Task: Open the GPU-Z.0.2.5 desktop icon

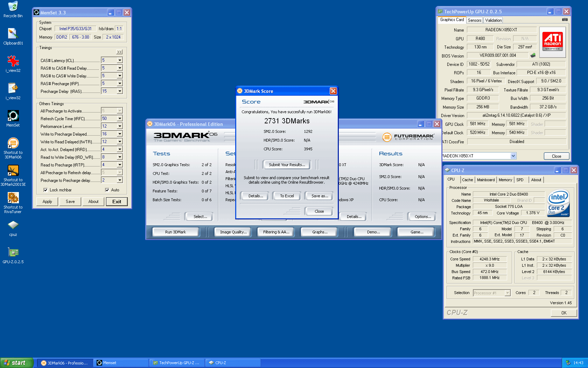Action: [x=13, y=255]
